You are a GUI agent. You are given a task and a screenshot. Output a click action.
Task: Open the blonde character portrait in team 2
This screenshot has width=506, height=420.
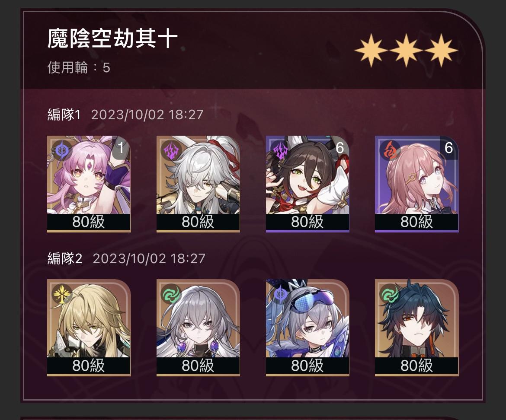[89, 328]
